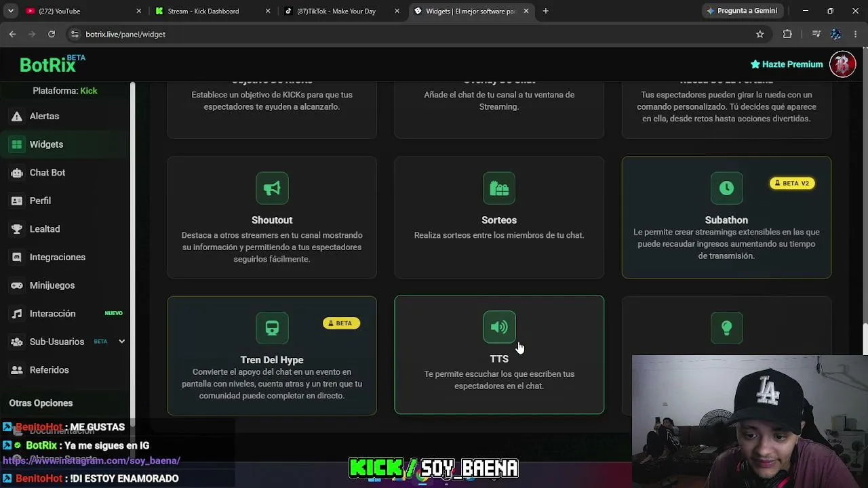Open the browser Extensions puzzle icon
This screenshot has width=868, height=488.
click(x=787, y=34)
